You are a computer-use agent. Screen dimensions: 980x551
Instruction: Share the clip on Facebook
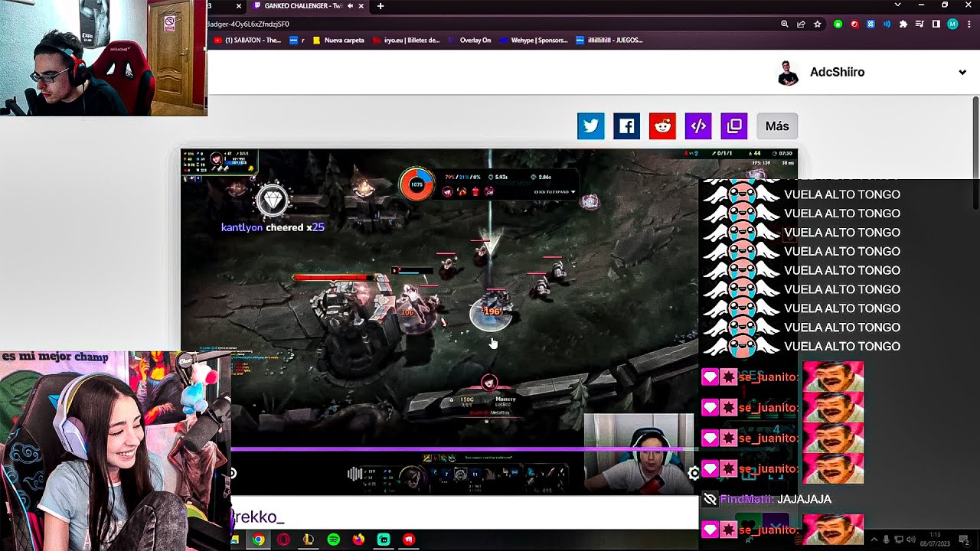626,126
